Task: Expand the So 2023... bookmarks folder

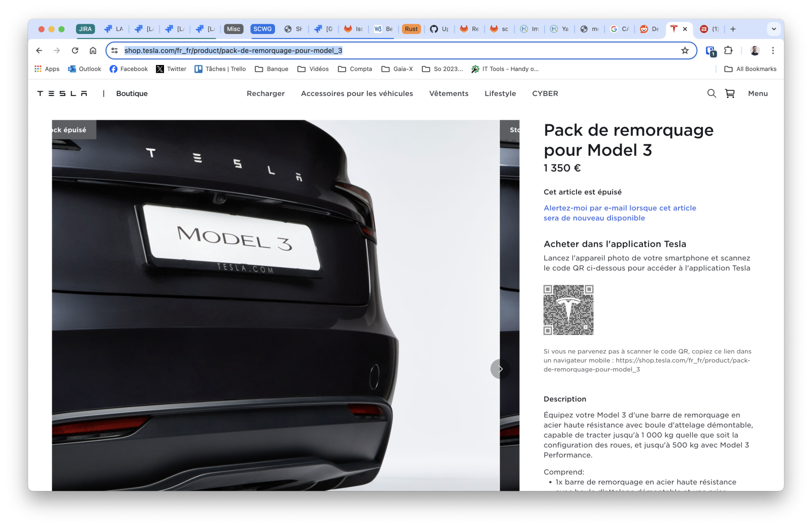Action: tap(443, 69)
